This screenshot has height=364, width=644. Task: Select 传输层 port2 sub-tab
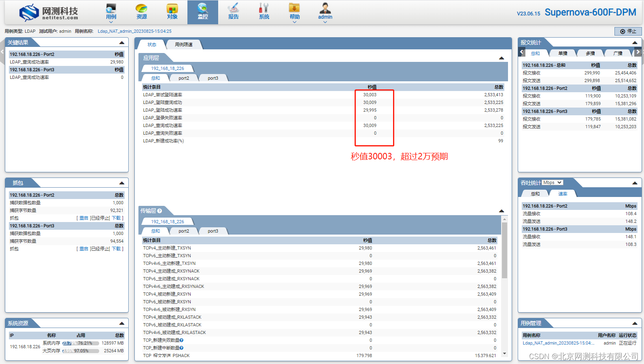point(184,231)
